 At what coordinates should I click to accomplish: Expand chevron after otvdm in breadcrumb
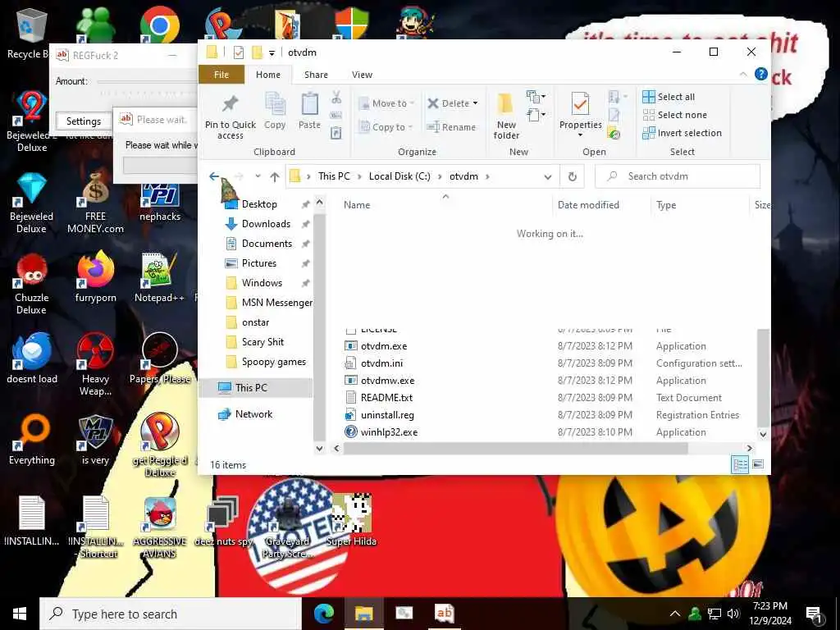[x=487, y=176]
